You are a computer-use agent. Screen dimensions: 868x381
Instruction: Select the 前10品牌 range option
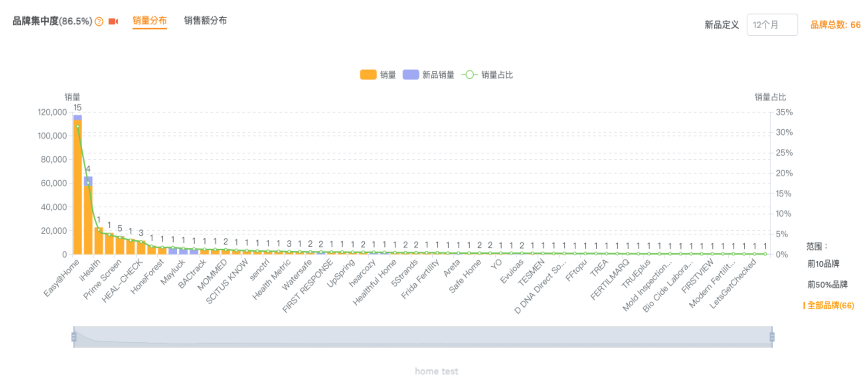[x=823, y=264]
